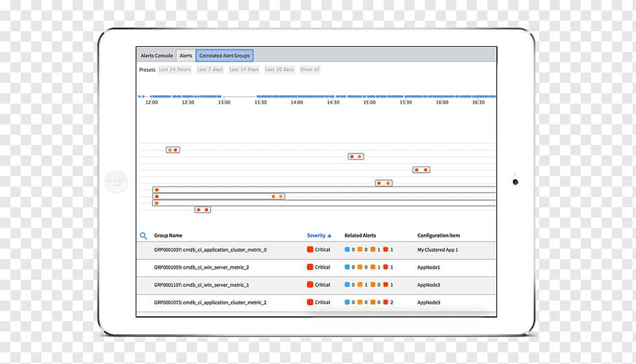Click the Severity sort arrow in the table header
The image size is (636, 364).
pos(329,236)
